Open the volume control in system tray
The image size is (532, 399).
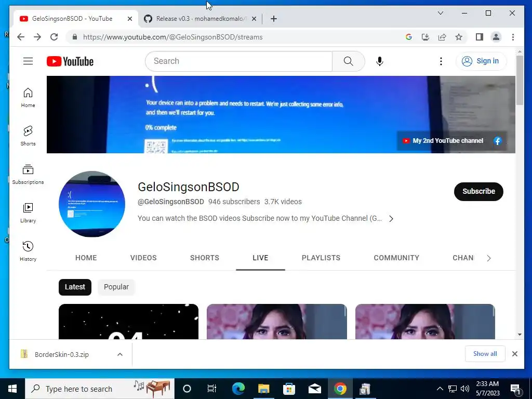465,389
